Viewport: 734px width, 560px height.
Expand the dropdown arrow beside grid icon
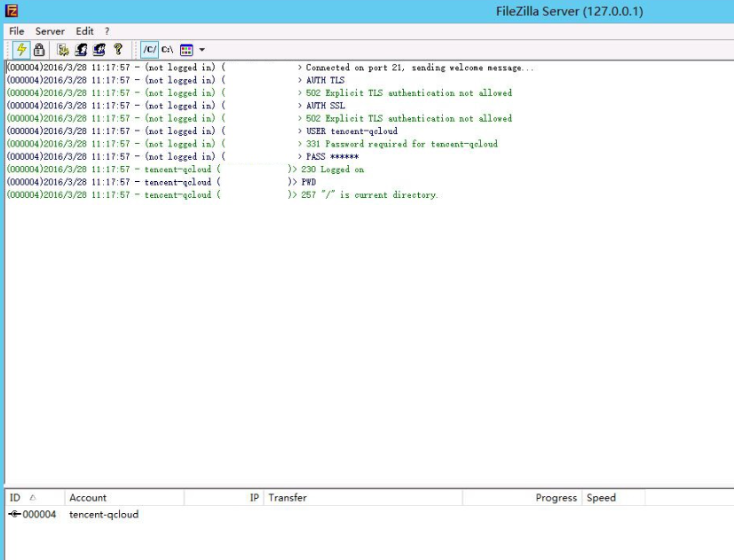201,50
